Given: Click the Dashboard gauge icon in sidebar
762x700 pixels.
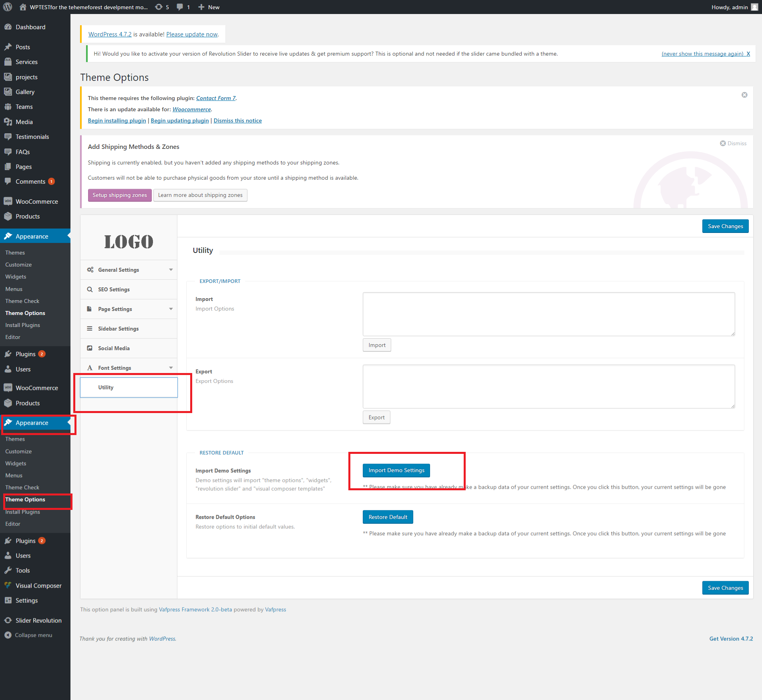Looking at the screenshot, I should [x=8, y=27].
